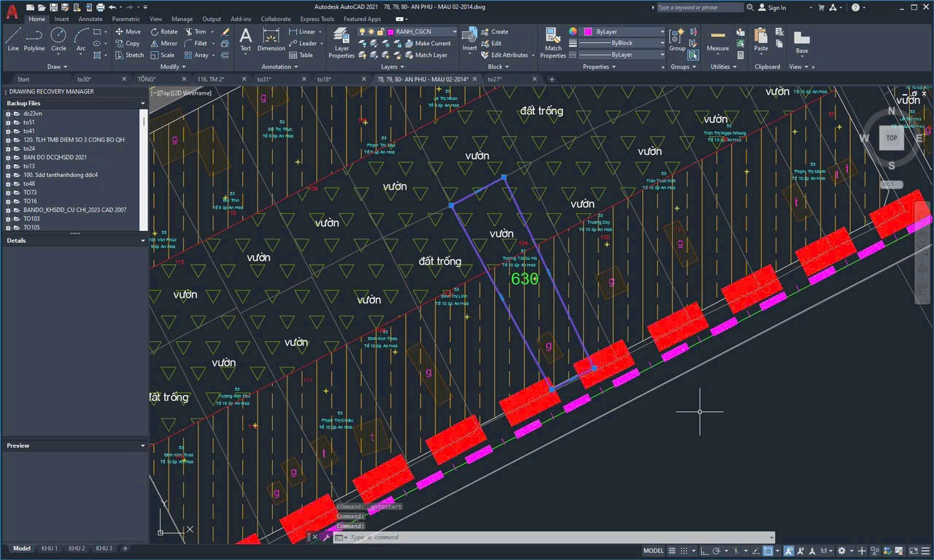Expand the Annotation panel

click(279, 66)
